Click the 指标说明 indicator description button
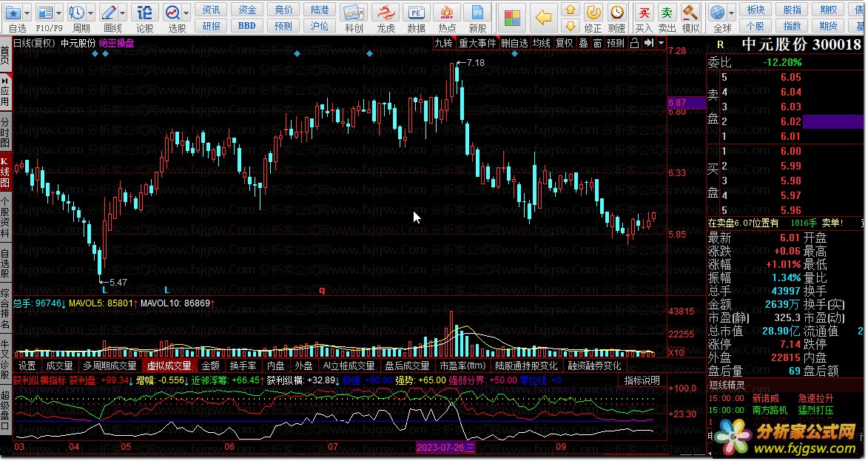 click(642, 380)
